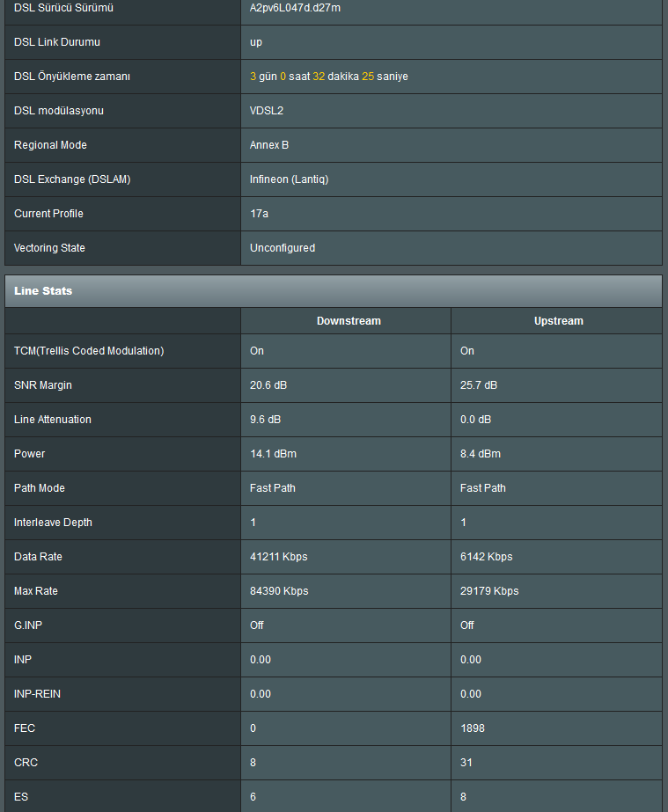Select the downstream Data Rate 41211 Kbps

pyautogui.click(x=279, y=557)
